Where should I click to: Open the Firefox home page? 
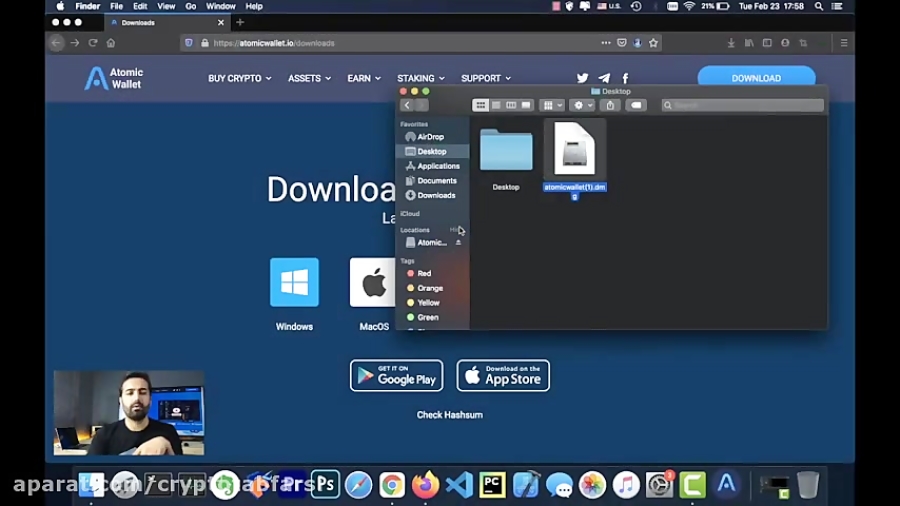tap(111, 43)
